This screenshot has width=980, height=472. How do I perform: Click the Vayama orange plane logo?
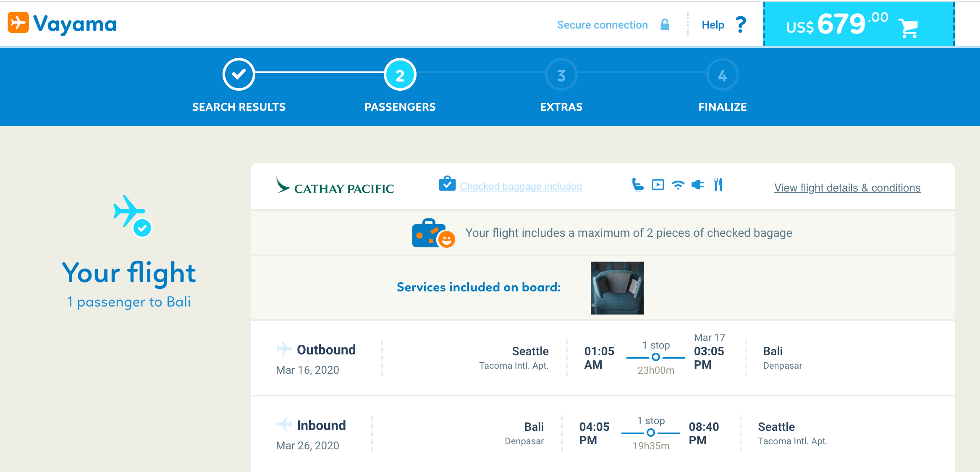click(x=18, y=23)
